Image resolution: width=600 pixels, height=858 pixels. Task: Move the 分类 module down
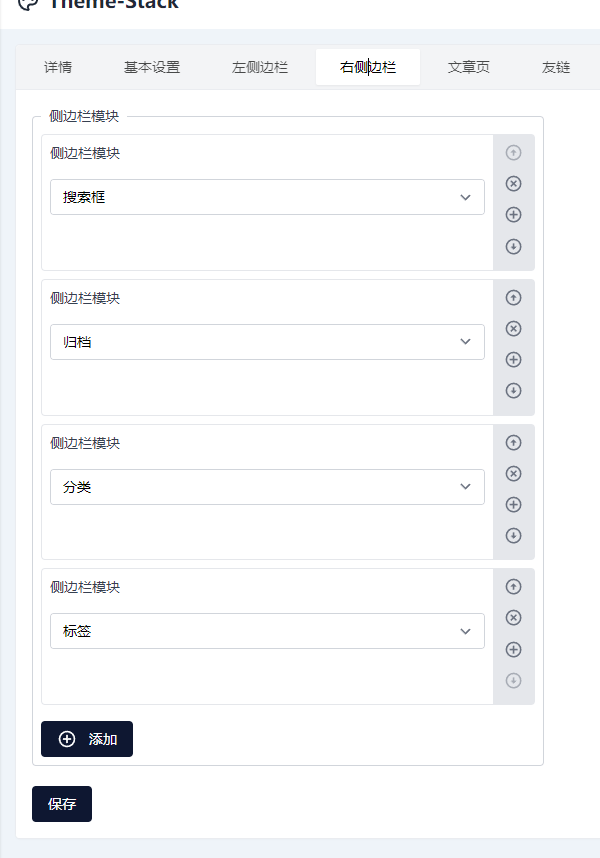514,535
